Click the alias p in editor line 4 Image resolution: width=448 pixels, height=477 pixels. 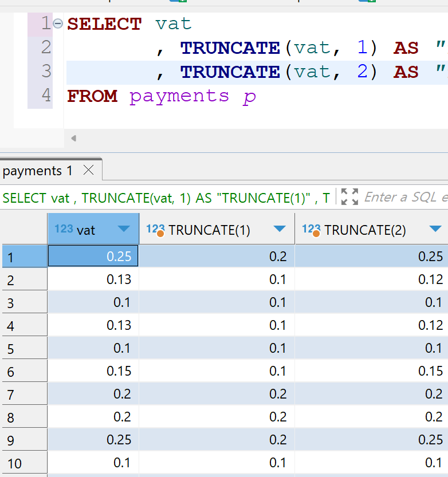[250, 97]
